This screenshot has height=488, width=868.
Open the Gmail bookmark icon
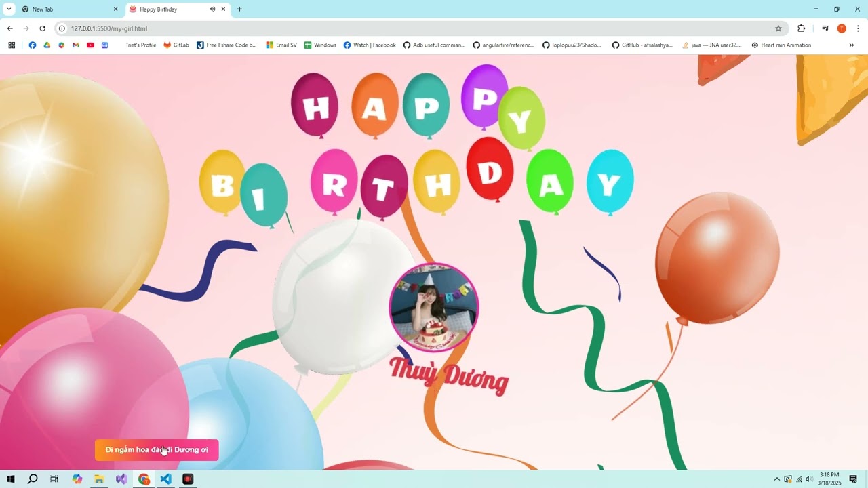pyautogui.click(x=76, y=45)
